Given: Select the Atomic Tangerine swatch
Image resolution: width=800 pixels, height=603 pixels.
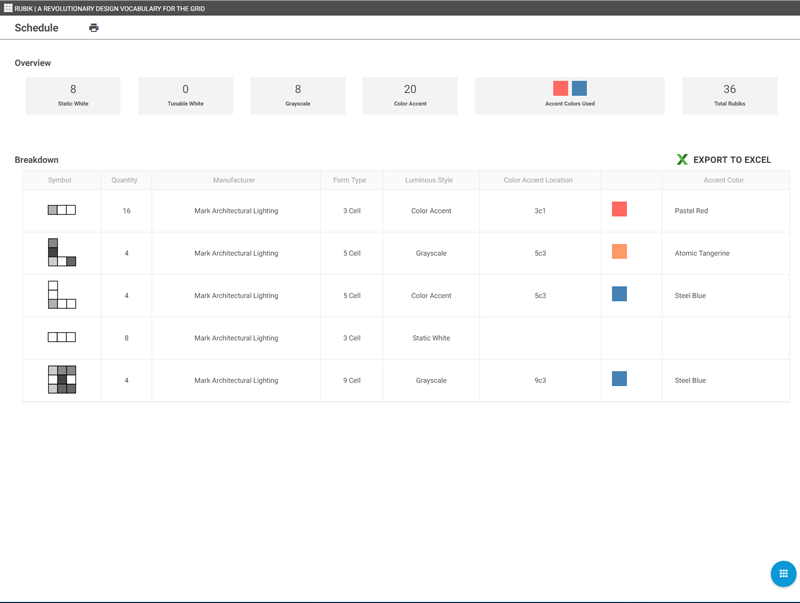Looking at the screenshot, I should pyautogui.click(x=619, y=252).
